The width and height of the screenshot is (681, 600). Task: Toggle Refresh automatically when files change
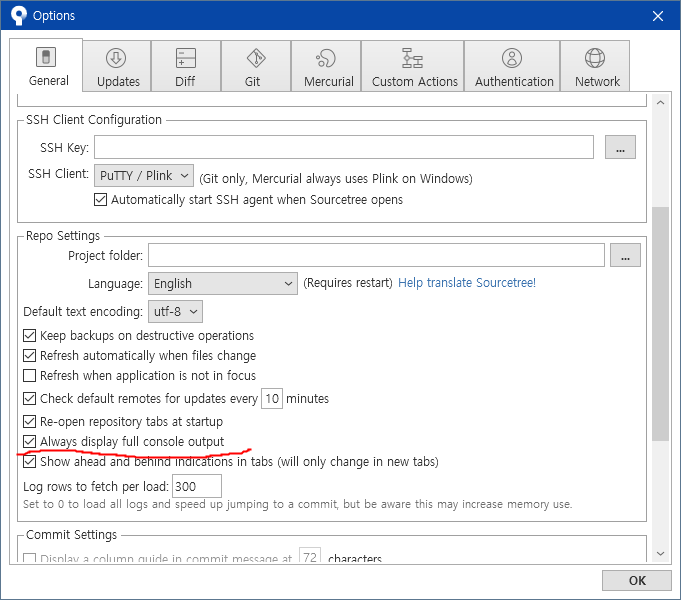pyautogui.click(x=30, y=355)
